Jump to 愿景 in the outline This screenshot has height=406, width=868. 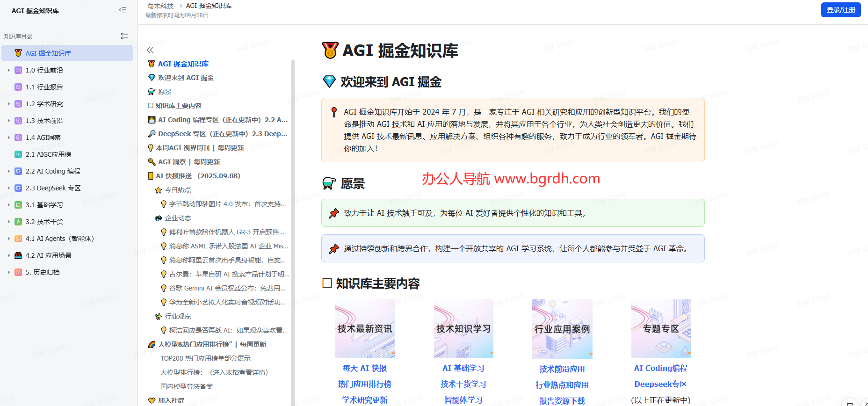pyautogui.click(x=165, y=92)
